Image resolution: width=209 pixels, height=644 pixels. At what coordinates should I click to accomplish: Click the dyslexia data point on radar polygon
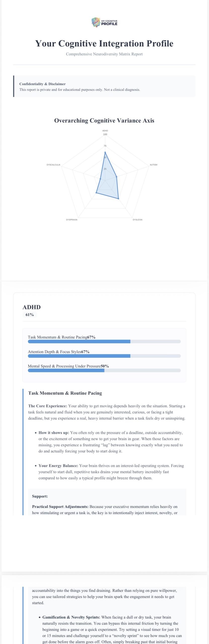[x=118, y=198]
